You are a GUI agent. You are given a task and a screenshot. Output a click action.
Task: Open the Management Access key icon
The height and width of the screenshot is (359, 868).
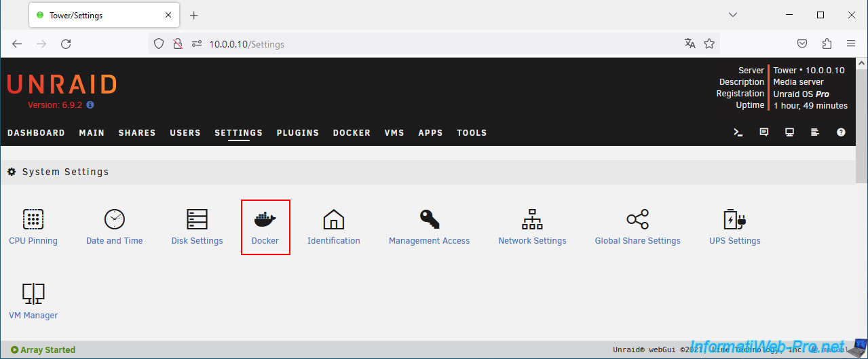pyautogui.click(x=429, y=219)
